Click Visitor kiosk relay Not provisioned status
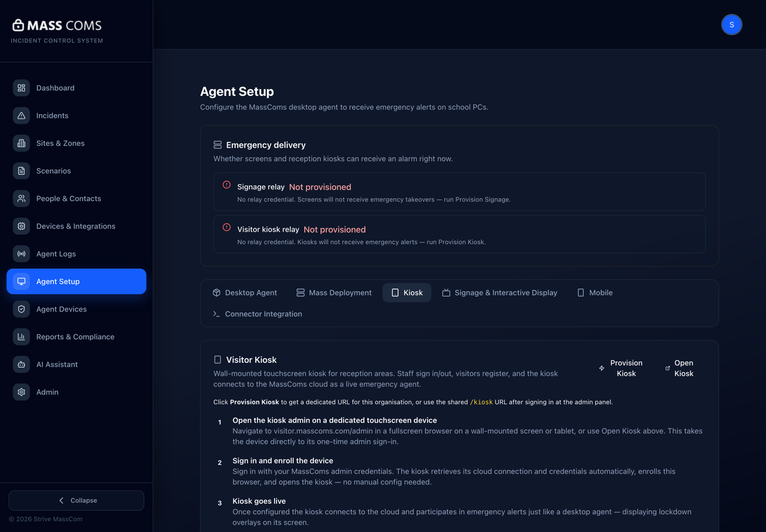 pyautogui.click(x=335, y=229)
